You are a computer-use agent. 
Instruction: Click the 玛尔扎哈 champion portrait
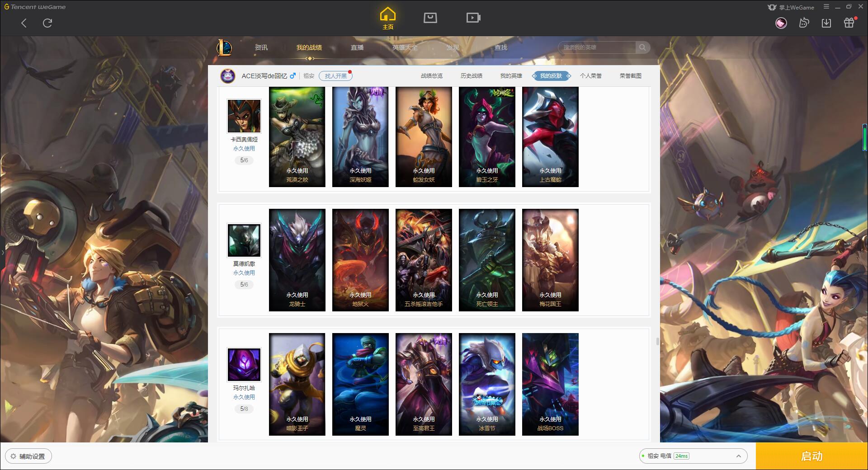point(244,365)
